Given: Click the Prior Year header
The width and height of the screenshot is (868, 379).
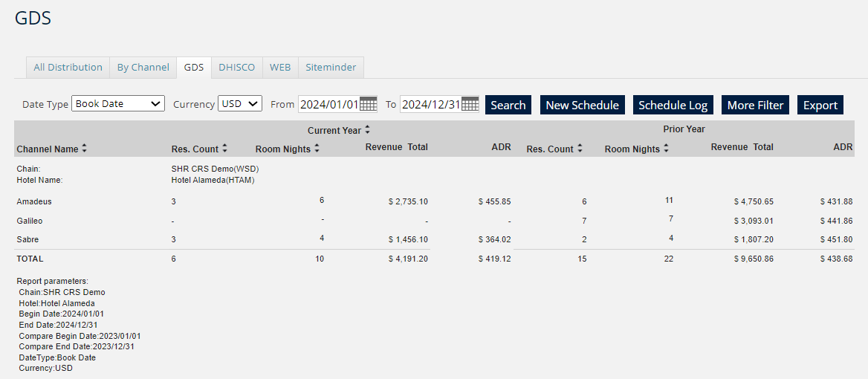Looking at the screenshot, I should pos(684,129).
